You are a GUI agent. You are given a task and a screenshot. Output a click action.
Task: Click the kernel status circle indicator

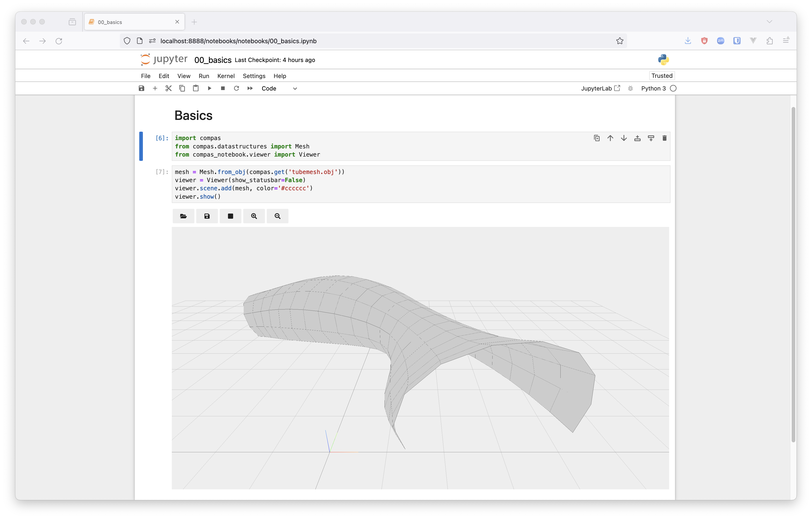[x=673, y=88]
